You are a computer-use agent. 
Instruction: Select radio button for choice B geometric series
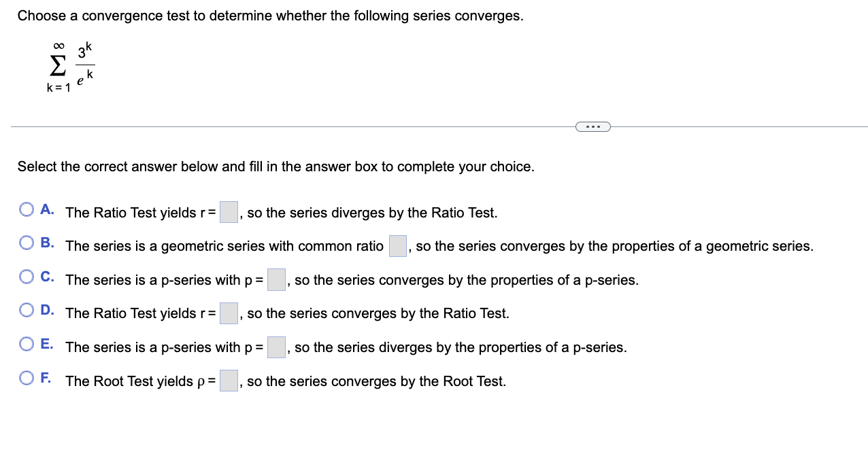point(26,242)
